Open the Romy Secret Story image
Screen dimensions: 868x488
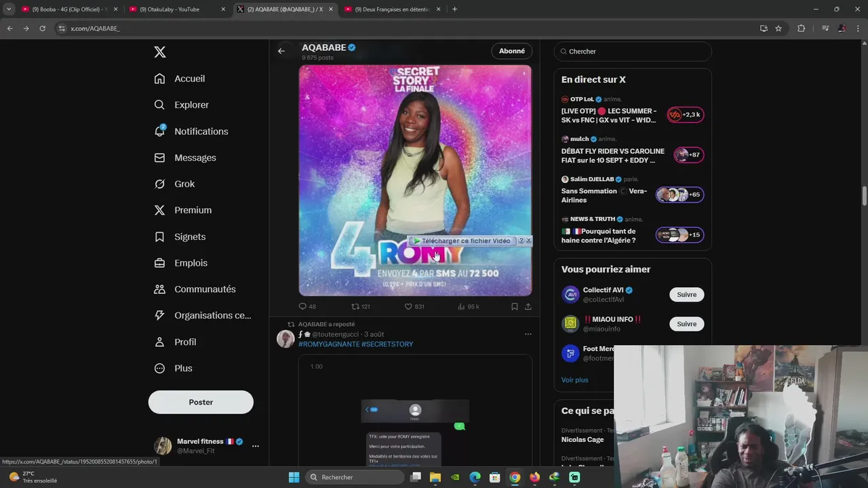(415, 180)
